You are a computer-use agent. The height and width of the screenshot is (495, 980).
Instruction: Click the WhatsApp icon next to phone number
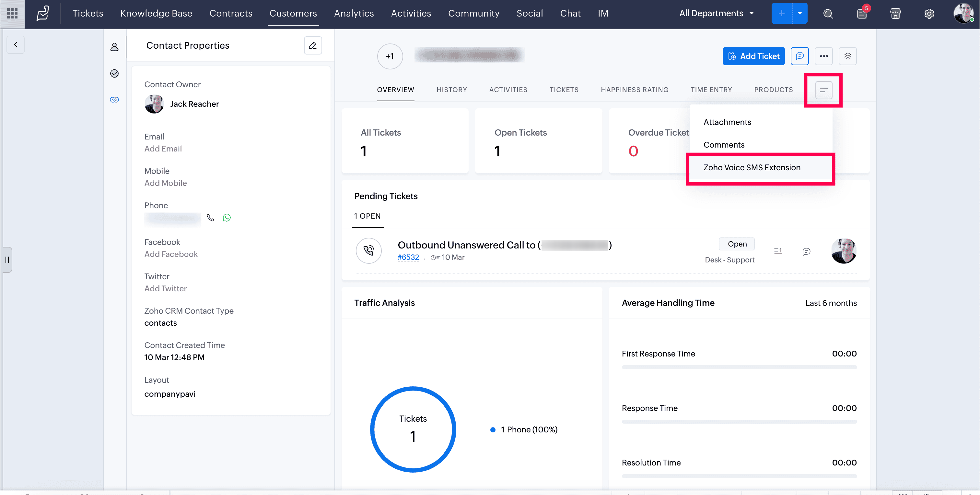pos(227,217)
